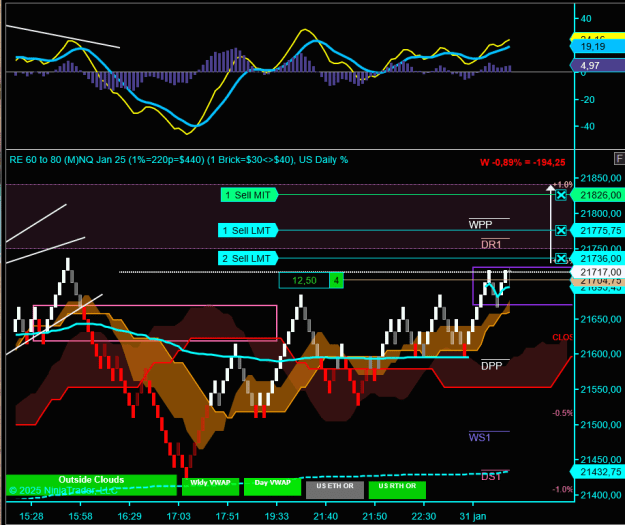
Task: Click the 21800,00 price axis label
Action: [601, 213]
